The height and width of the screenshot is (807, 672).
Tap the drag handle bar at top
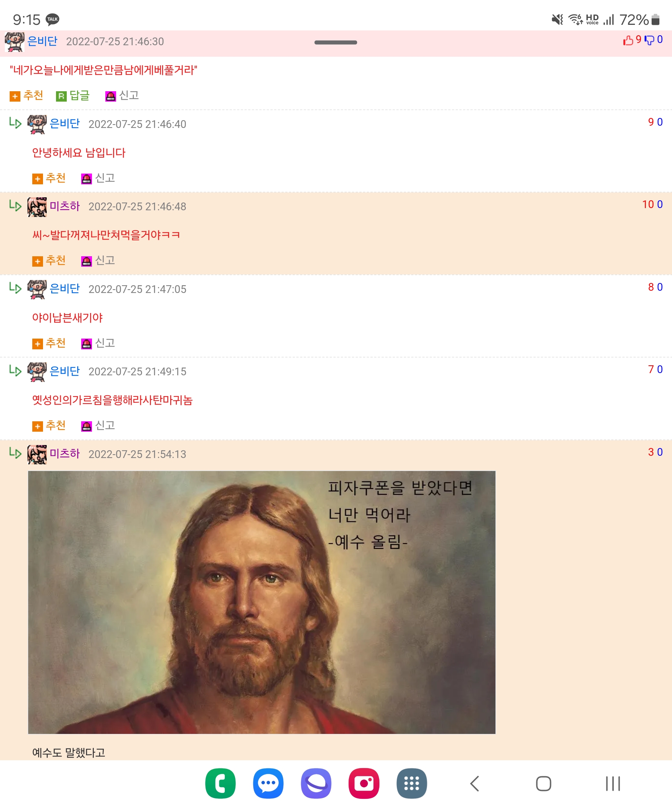point(336,42)
